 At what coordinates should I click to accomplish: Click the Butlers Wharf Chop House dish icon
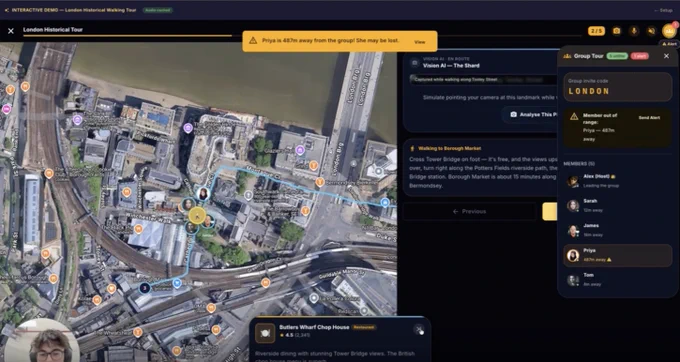point(265,333)
